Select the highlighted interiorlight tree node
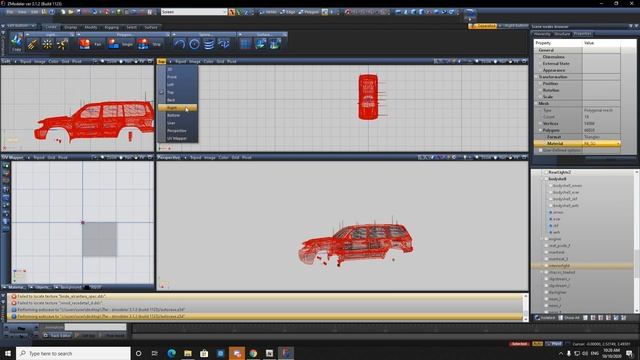640x360 pixels. click(x=559, y=266)
